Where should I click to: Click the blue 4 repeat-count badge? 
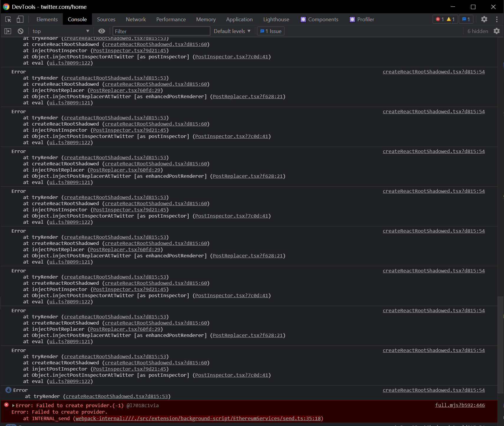tap(8, 390)
